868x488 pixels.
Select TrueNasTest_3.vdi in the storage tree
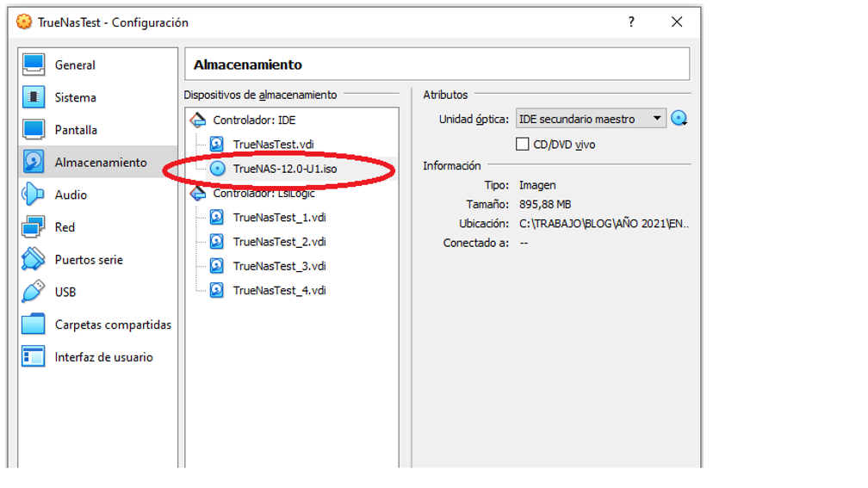280,266
